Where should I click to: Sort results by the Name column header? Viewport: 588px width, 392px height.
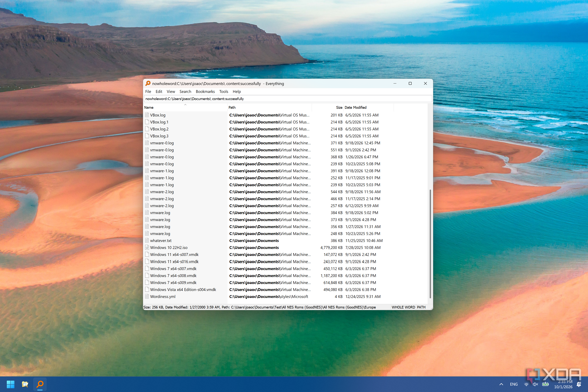point(185,107)
